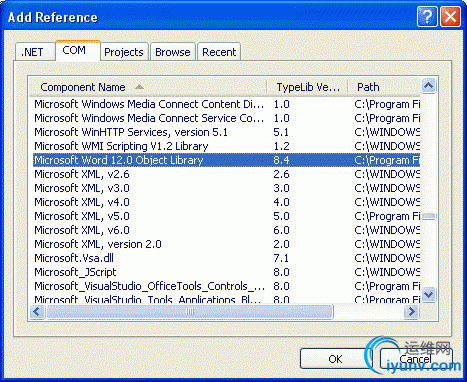Click the 1.2 TypeLib version cell

281,146
